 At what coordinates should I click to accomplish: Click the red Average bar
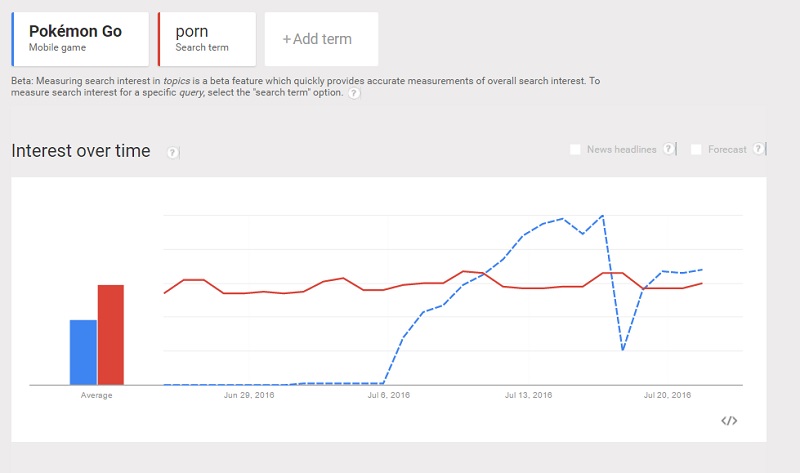[110, 335]
